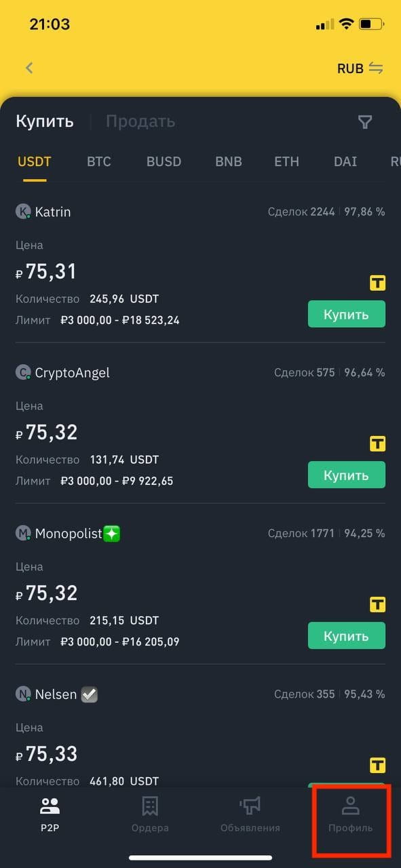This screenshot has height=868, width=401.
Task: Click Купить button on Katrin's offer
Action: tap(347, 314)
